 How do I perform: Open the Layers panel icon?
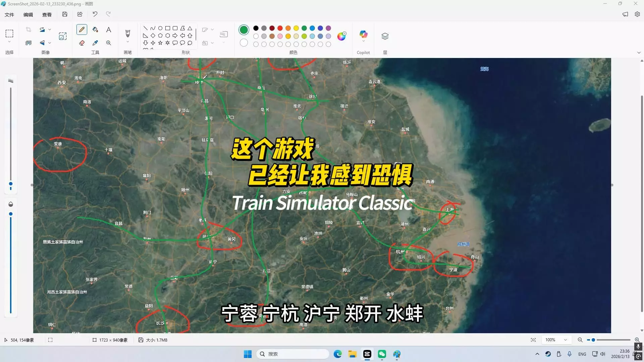click(385, 36)
